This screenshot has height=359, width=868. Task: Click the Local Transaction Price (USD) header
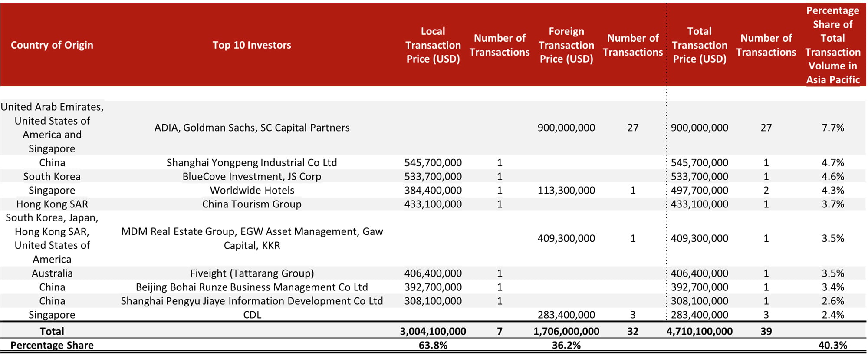click(x=433, y=45)
